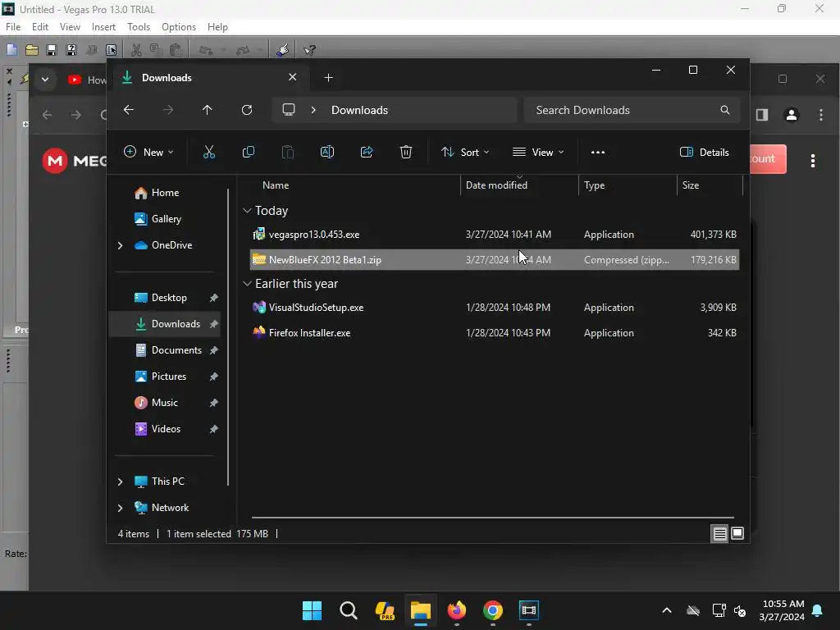Click the search magnifier in Explorer
840x630 pixels.
pyautogui.click(x=725, y=110)
